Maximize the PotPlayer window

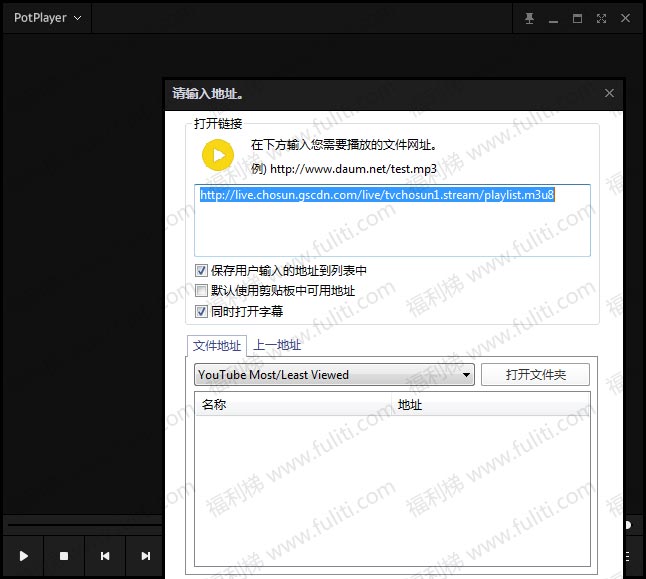[x=577, y=19]
